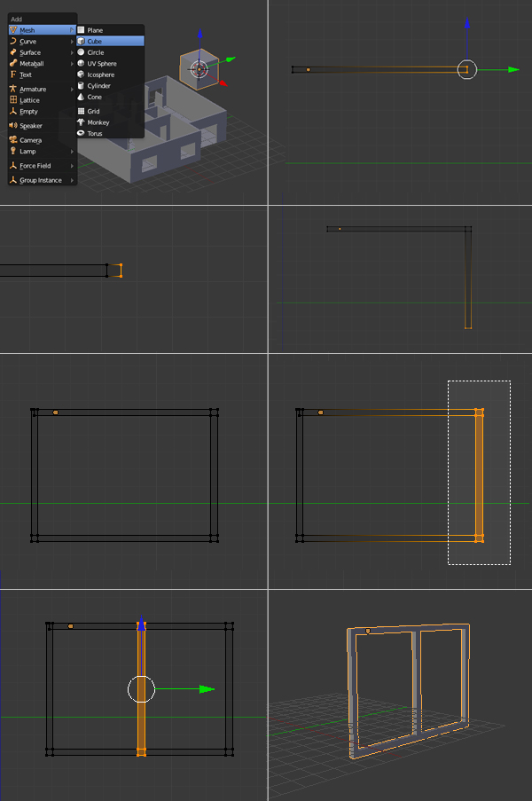Click the green axis arrow beside the center bar

click(x=207, y=689)
